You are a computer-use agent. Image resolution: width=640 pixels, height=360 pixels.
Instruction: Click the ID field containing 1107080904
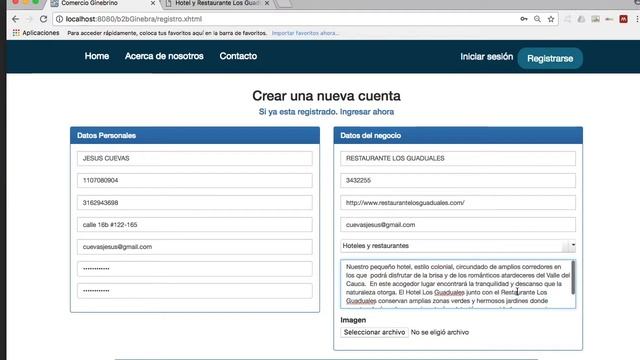pos(195,180)
